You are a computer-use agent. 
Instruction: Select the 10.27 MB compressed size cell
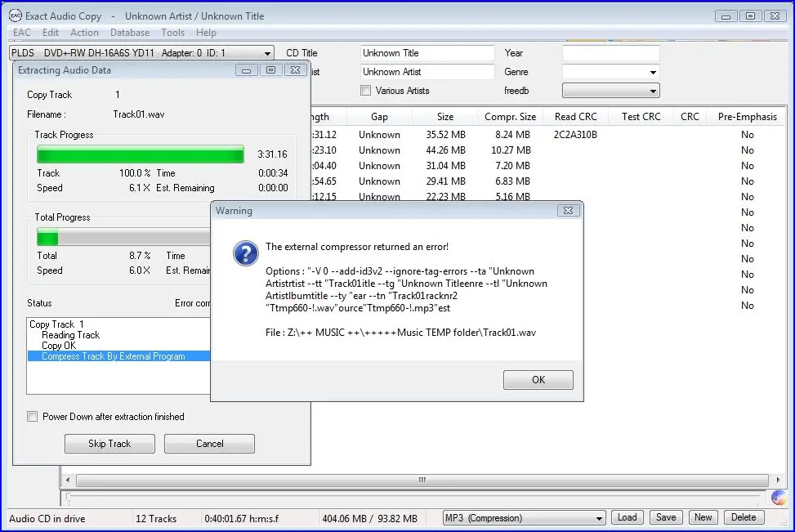pyautogui.click(x=511, y=150)
